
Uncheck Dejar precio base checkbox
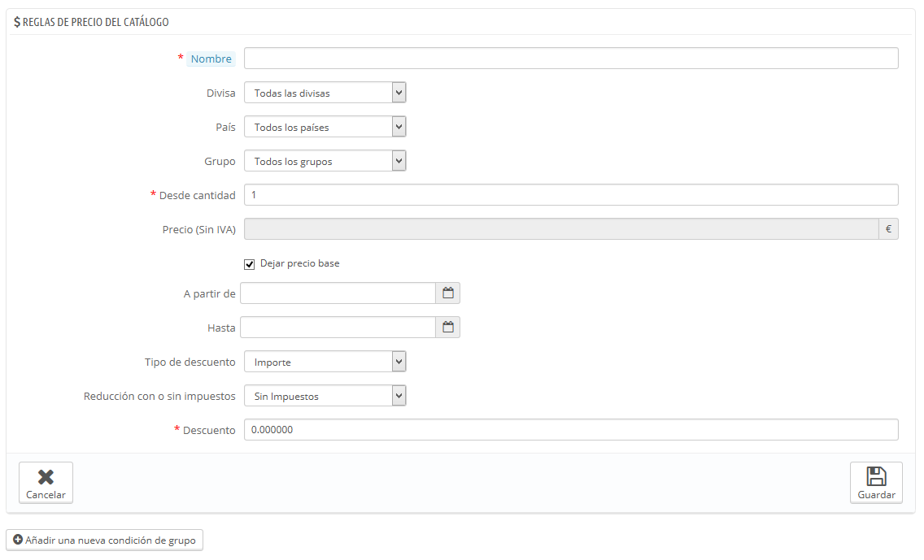click(249, 264)
